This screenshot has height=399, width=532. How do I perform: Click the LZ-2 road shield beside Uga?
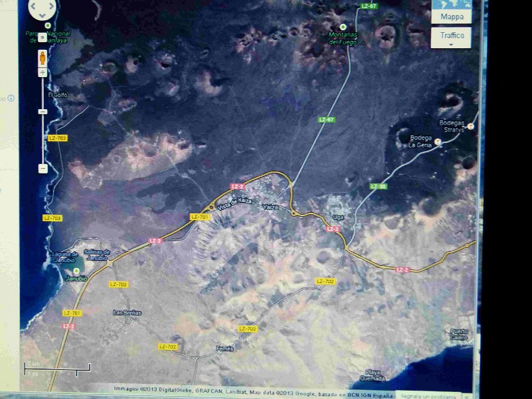pyautogui.click(x=332, y=229)
